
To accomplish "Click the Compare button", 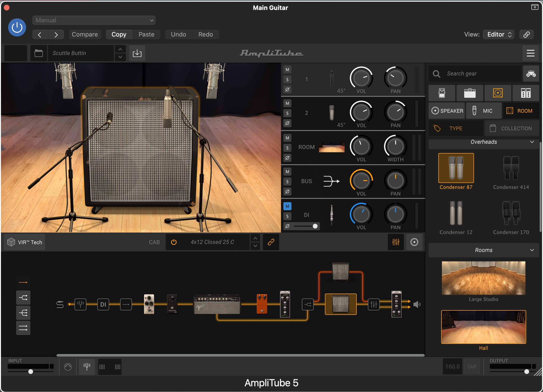I will (x=85, y=34).
